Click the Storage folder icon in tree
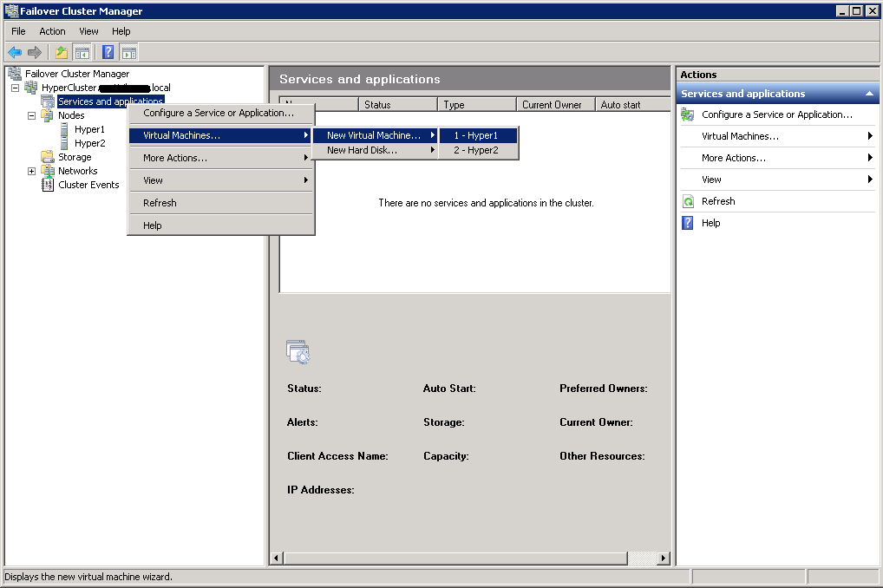 [x=48, y=157]
